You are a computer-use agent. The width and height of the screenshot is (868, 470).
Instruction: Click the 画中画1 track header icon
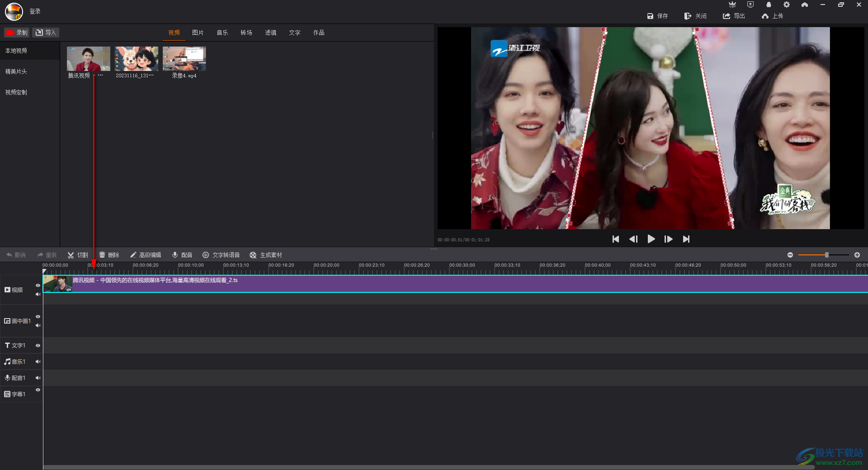pyautogui.click(x=7, y=321)
